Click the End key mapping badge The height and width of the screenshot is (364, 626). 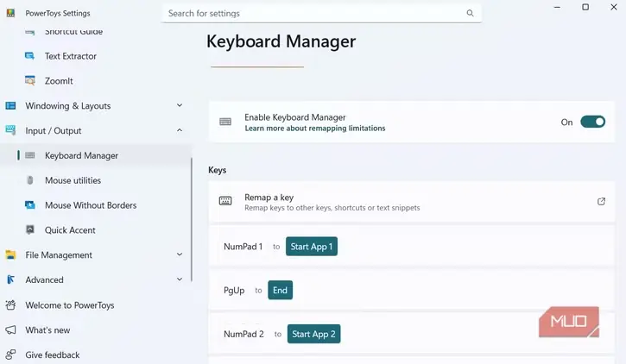coord(280,290)
